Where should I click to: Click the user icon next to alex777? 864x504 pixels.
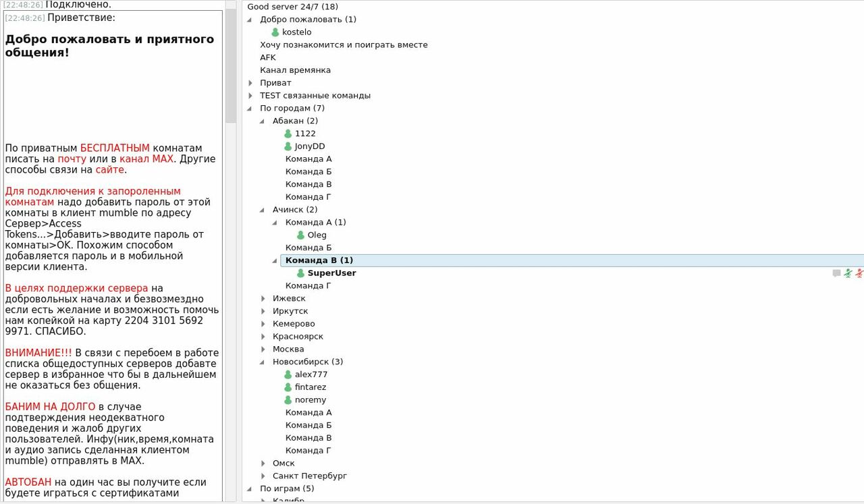coord(288,374)
